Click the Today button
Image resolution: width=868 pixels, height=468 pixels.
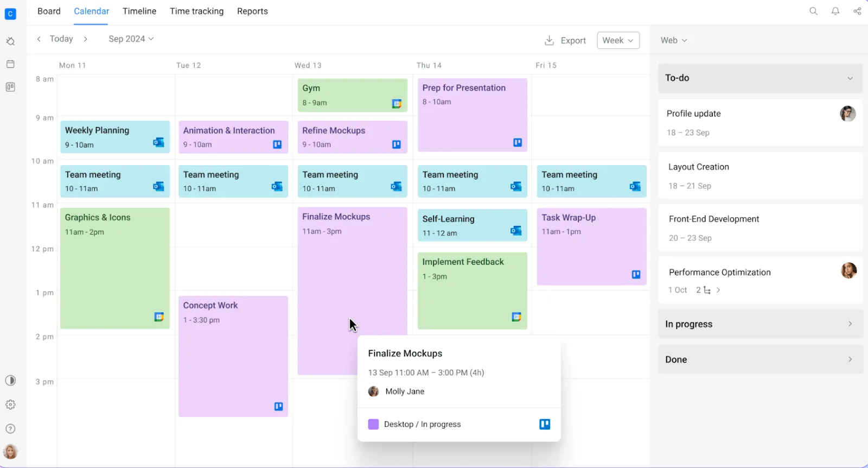61,39
